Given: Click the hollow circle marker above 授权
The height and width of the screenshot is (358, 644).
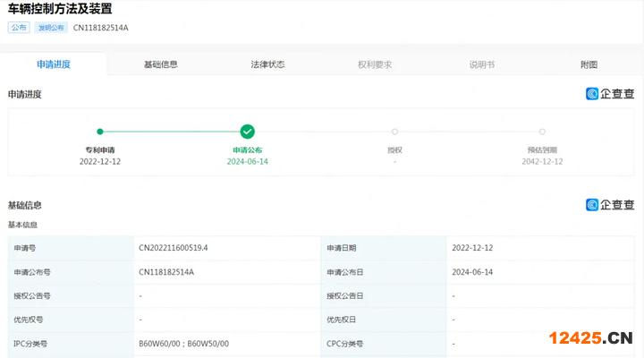Looking at the screenshot, I should (394, 132).
